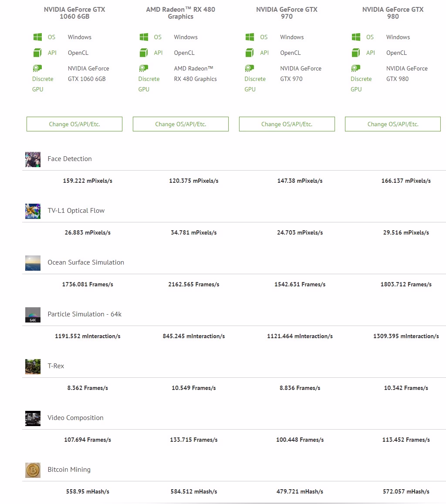Click the discrete GPU icon under GTX 970
Image resolution: width=446 pixels, height=504 pixels.
click(250, 68)
